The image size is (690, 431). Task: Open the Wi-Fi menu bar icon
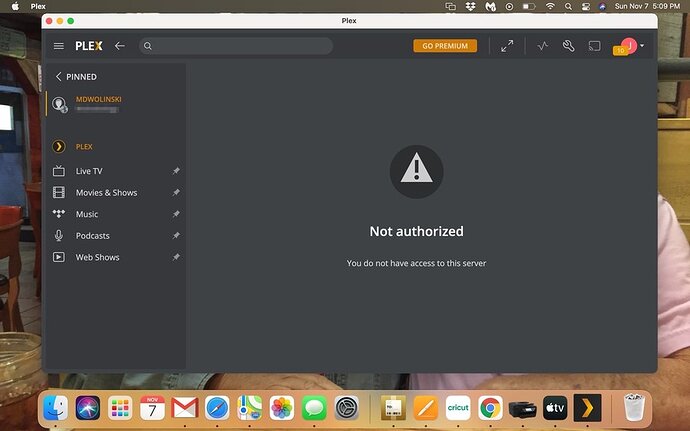550,6
